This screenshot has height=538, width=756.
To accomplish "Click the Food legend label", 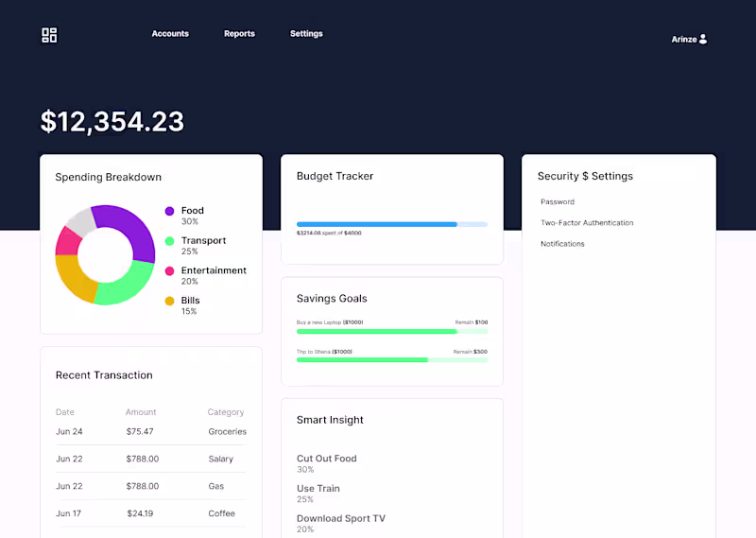I will click(193, 211).
